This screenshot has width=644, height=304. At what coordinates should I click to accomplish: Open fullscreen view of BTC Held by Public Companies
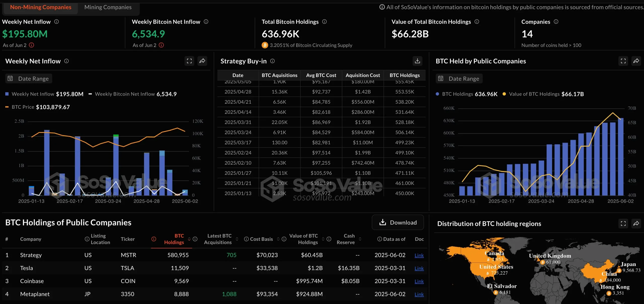(x=623, y=61)
